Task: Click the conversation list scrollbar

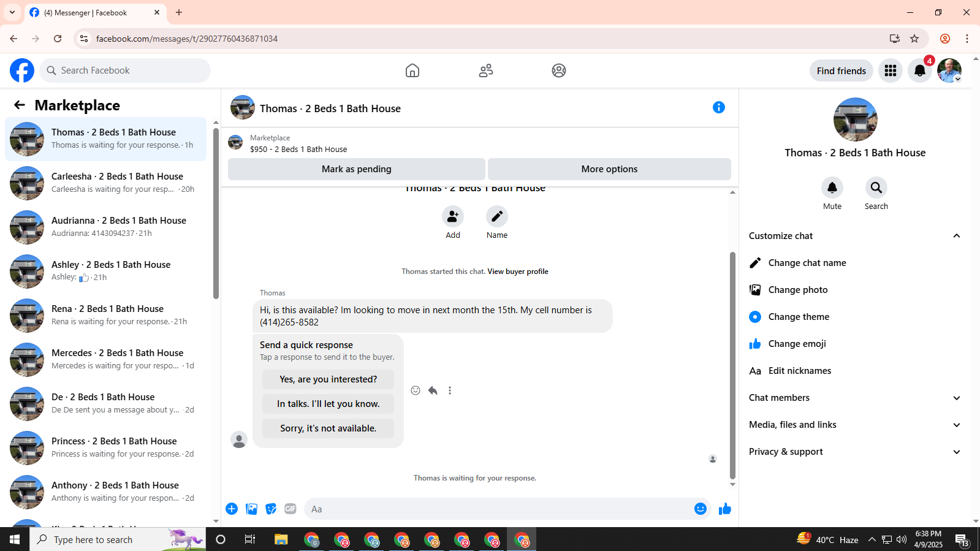Action: point(216,213)
